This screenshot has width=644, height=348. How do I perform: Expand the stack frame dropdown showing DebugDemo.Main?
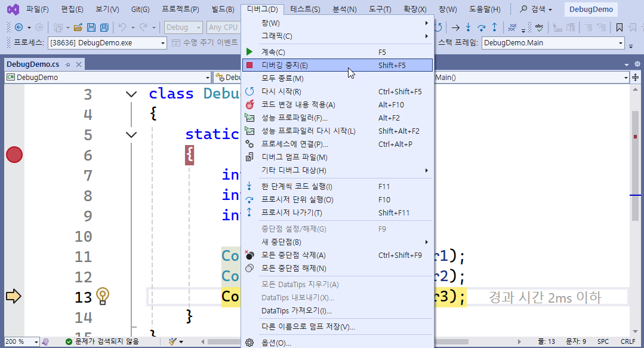[621, 42]
